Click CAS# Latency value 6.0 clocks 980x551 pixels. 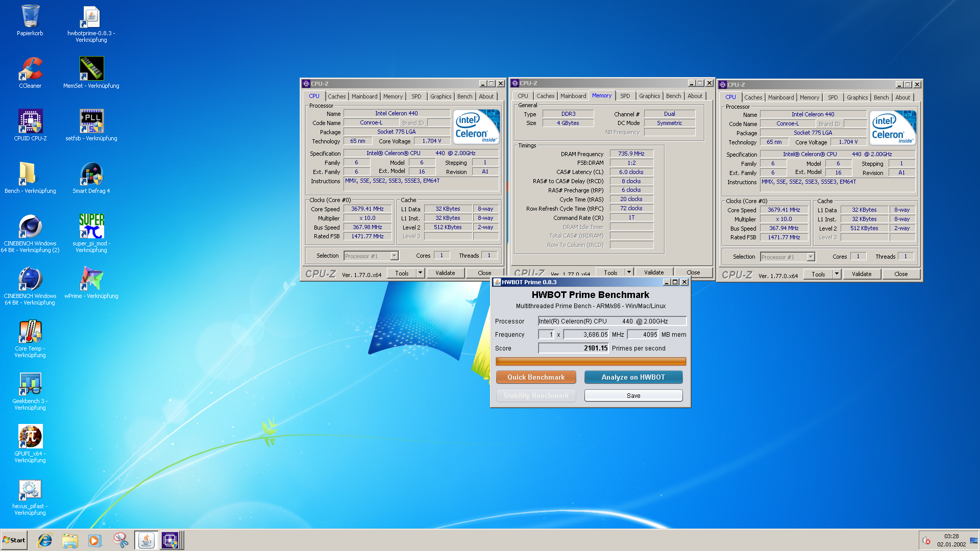point(631,172)
